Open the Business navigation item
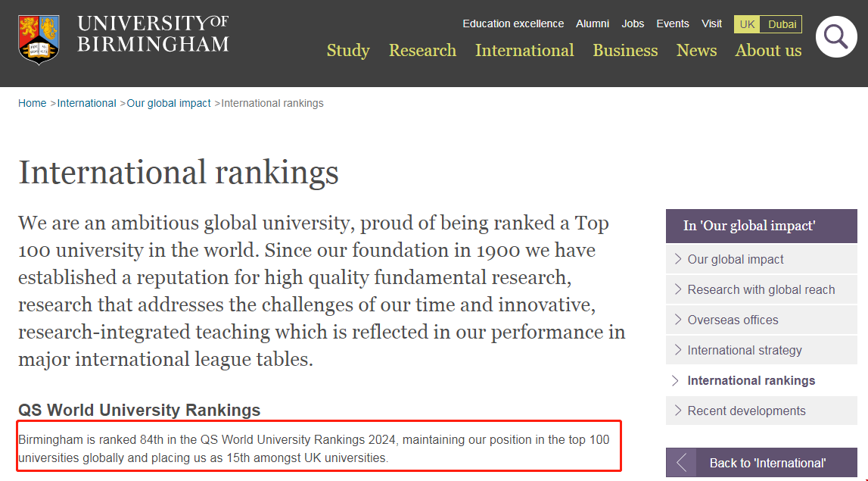This screenshot has width=868, height=481. pos(625,51)
